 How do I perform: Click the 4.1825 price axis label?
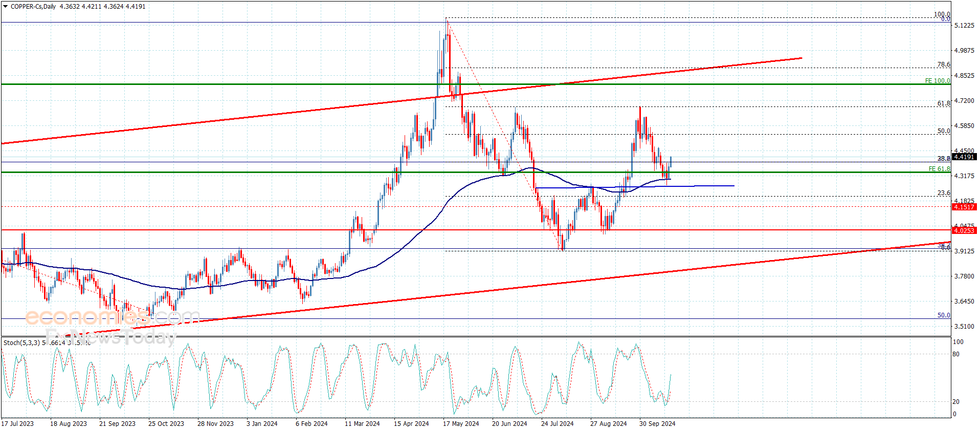964,201
